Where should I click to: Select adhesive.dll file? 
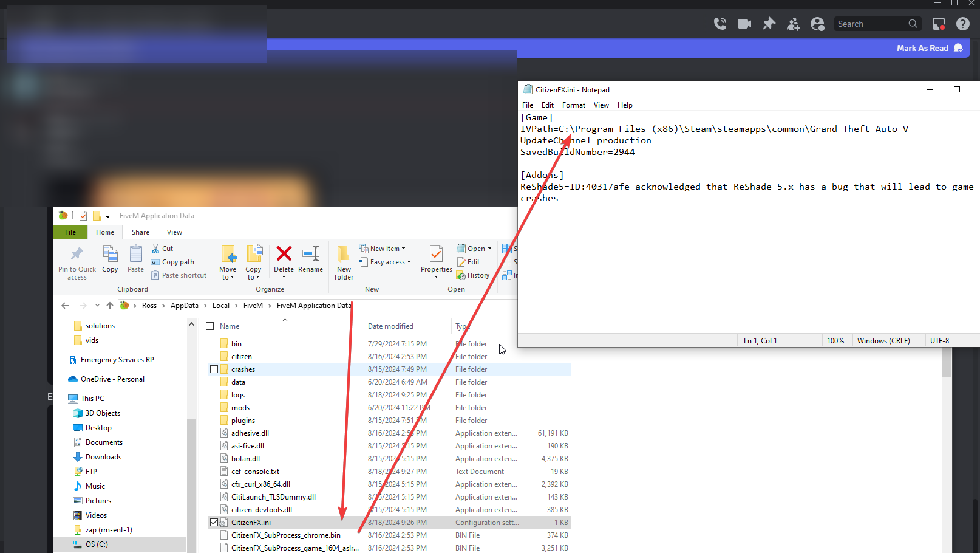[250, 433]
